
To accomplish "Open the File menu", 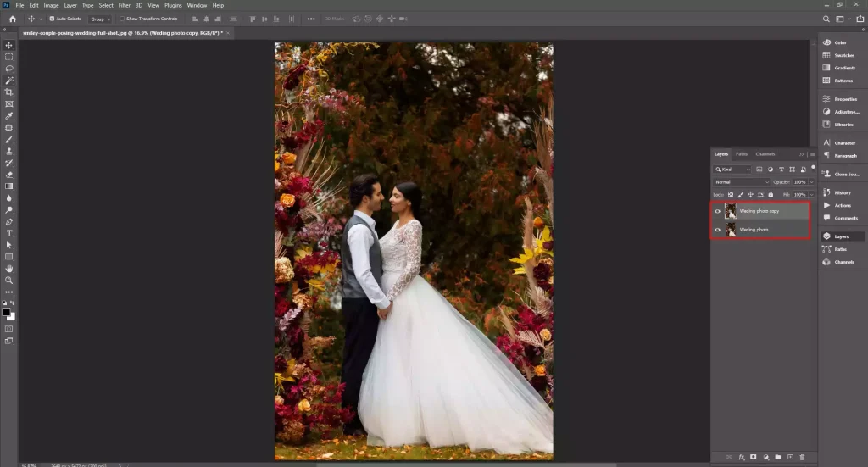I will (19, 6).
